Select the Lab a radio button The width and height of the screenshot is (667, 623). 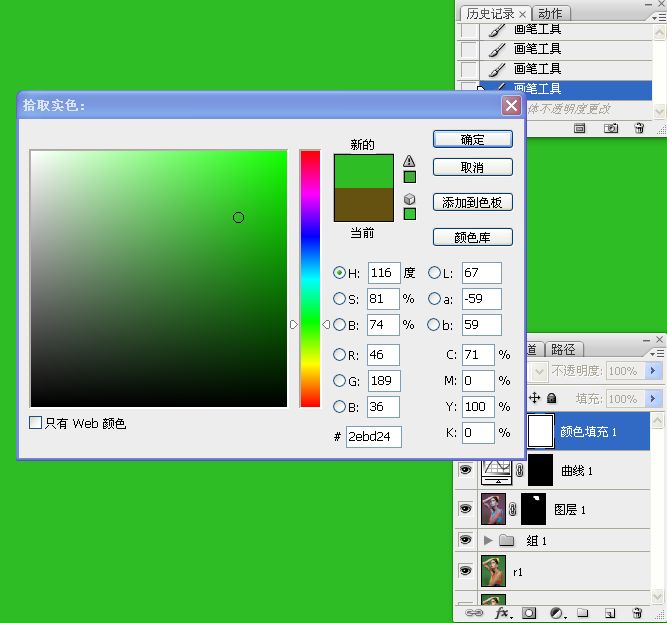(434, 299)
